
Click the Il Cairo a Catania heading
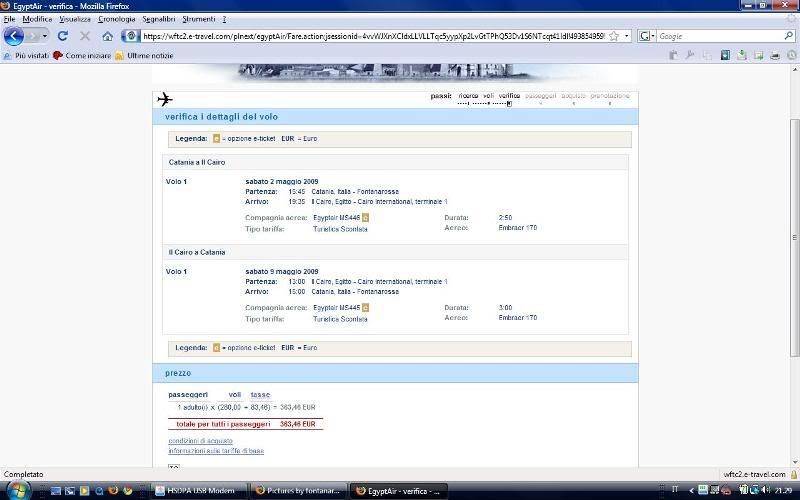coord(197,252)
